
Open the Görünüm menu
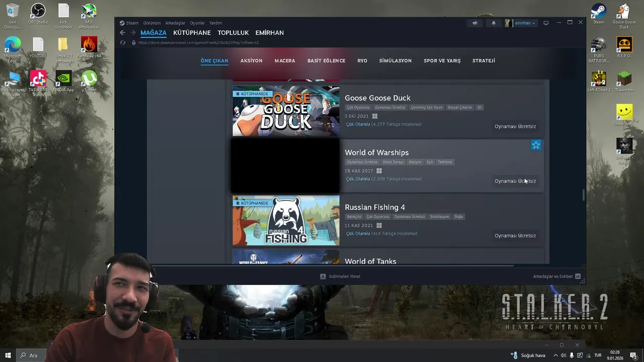pyautogui.click(x=151, y=23)
